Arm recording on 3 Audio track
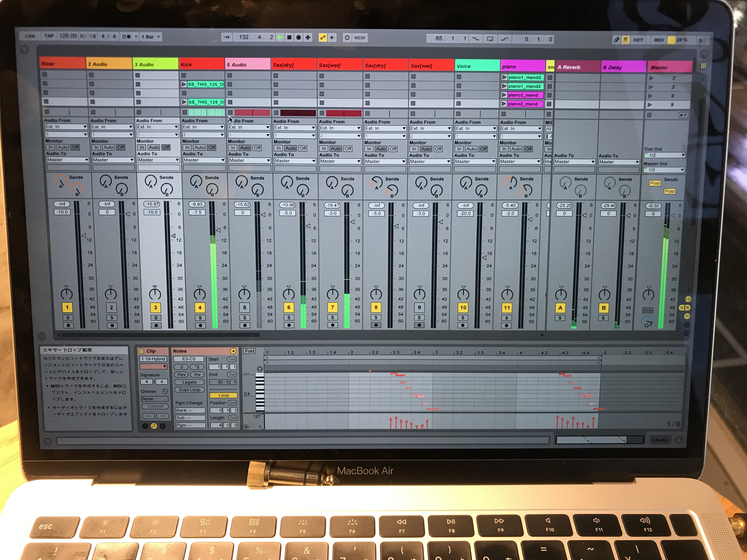Viewport: 747px width, 560px height. click(156, 325)
